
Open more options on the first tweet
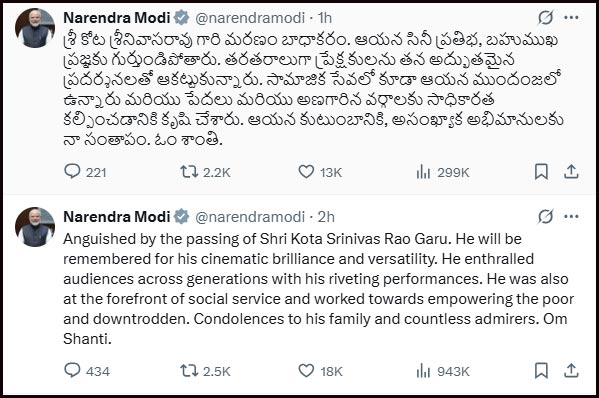pyautogui.click(x=571, y=18)
